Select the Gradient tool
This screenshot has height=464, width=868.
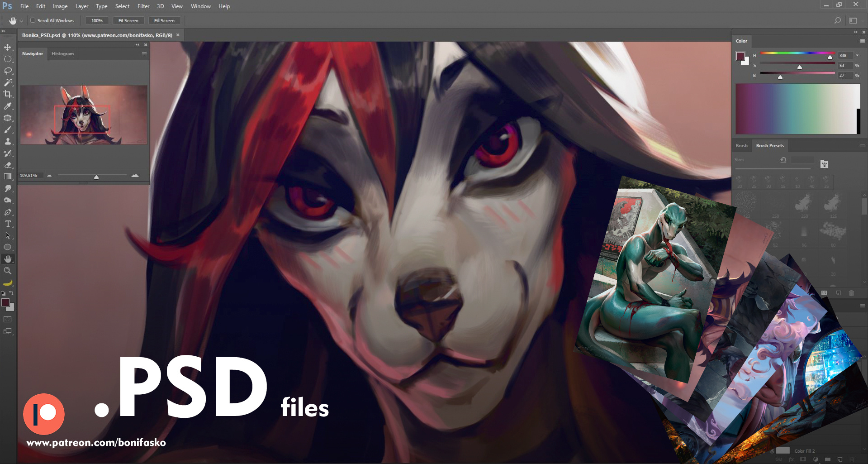click(x=8, y=177)
